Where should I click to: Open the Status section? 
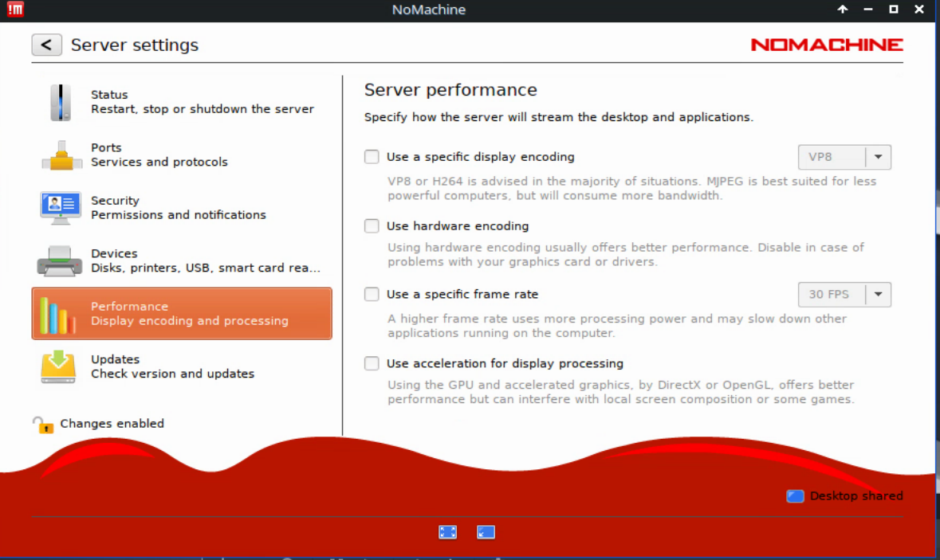(182, 102)
